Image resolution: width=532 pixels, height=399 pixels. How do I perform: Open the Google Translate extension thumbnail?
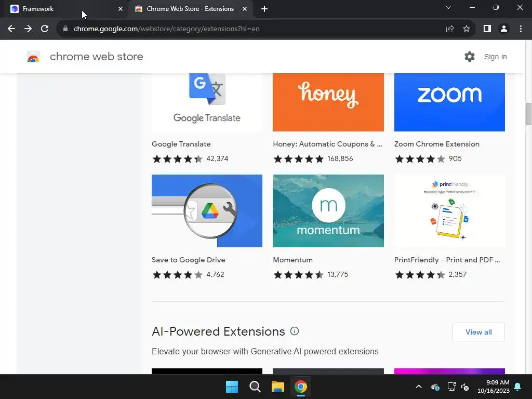pos(207,102)
